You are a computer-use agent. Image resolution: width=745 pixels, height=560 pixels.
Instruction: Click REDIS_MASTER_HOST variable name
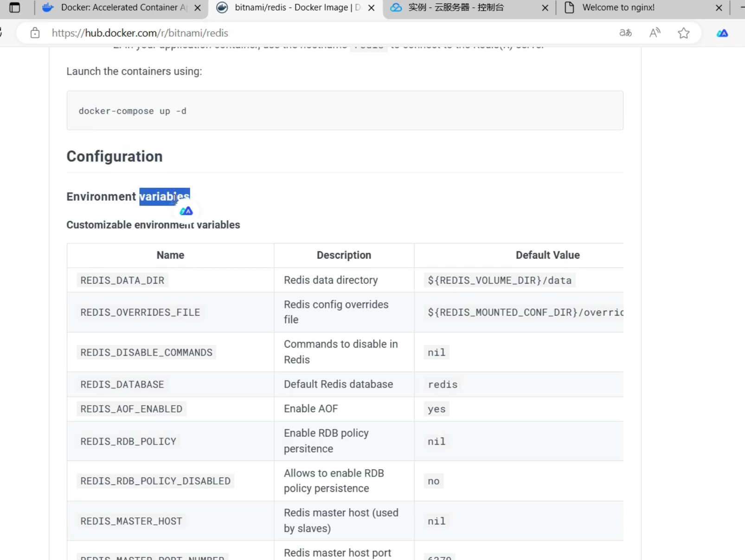click(x=131, y=521)
